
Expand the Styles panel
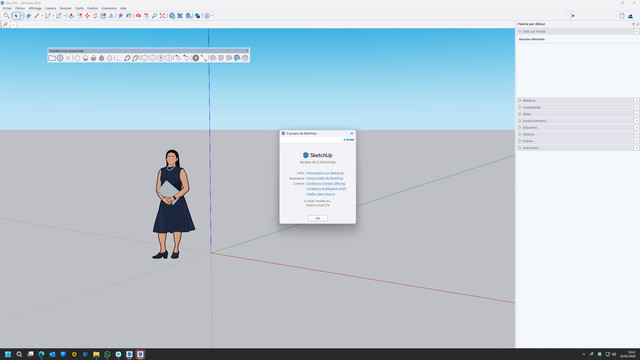(576, 114)
